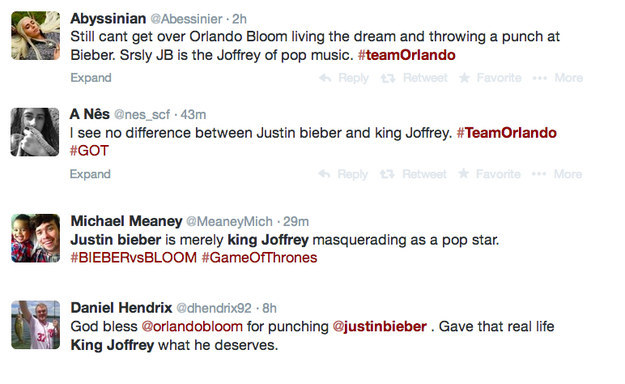Expand A Nês's tweet
This screenshot has width=625, height=384.
click(x=90, y=174)
